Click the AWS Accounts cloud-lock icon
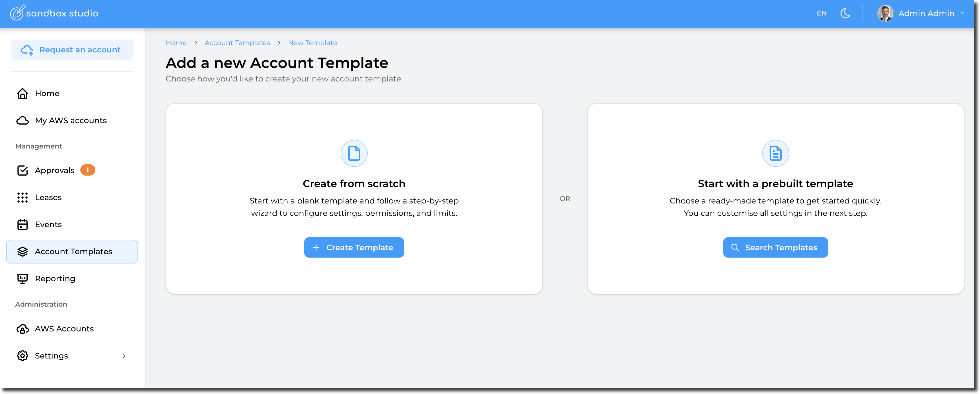 click(x=23, y=329)
